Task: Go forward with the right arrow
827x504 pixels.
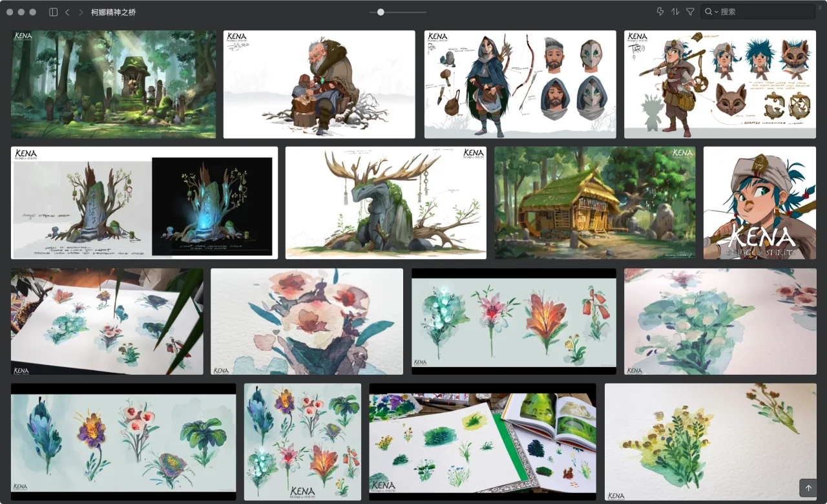Action: 81,12
